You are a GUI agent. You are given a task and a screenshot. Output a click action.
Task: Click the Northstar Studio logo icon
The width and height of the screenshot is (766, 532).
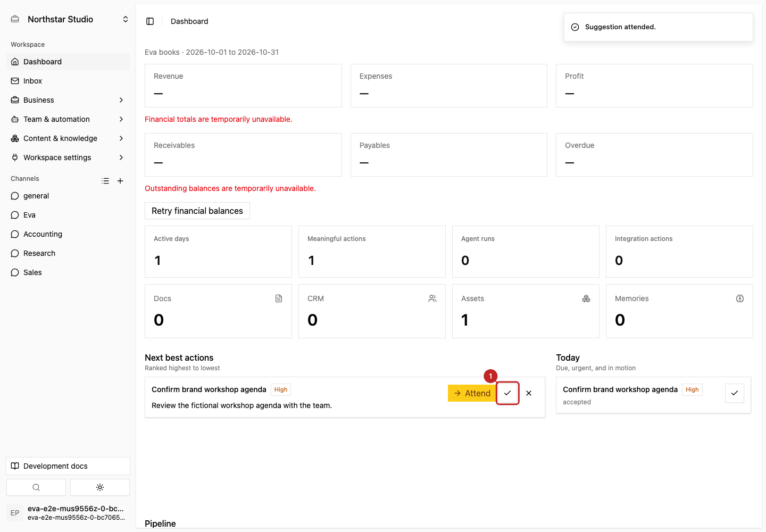(x=15, y=19)
